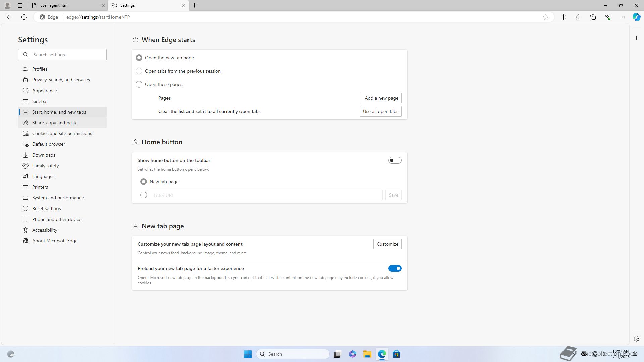The height and width of the screenshot is (362, 644).
Task: Click the Refresh page icon
Action: point(24,17)
